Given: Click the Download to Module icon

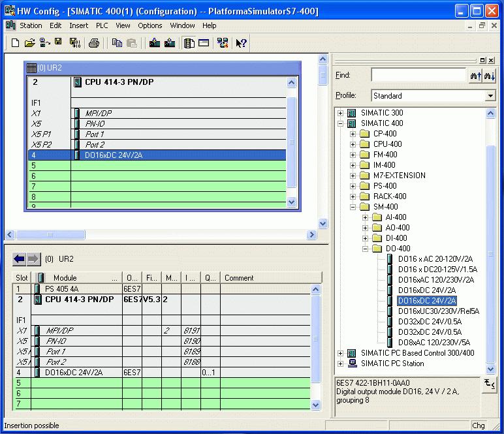Looking at the screenshot, I should point(155,42).
